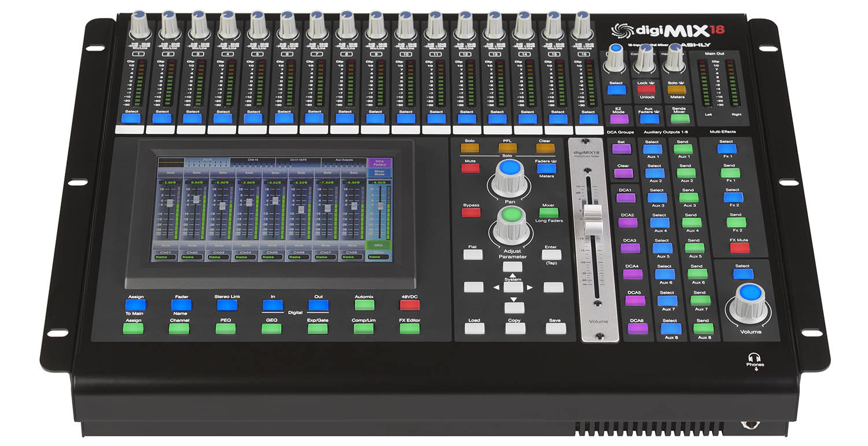This screenshot has width=868, height=446.
Task: Tap the right arrow navigation button
Action: click(x=553, y=287)
